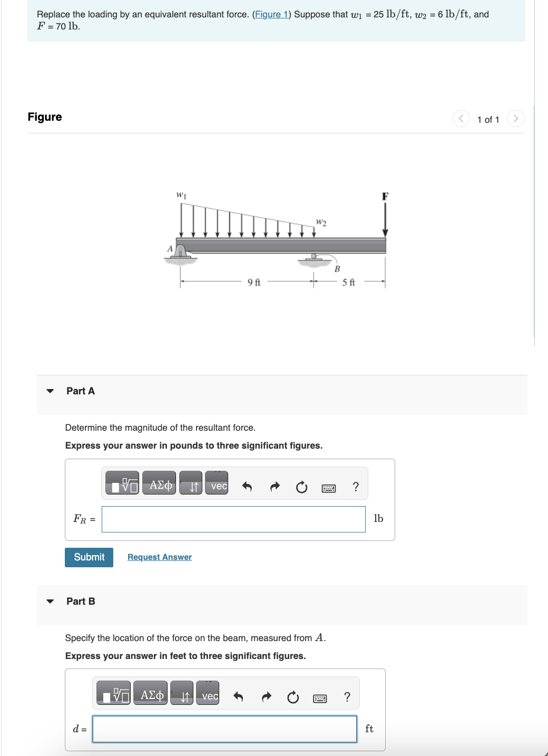Click the question mark help icon in Part B
Image resolution: width=548 pixels, height=756 pixels.
(x=346, y=697)
